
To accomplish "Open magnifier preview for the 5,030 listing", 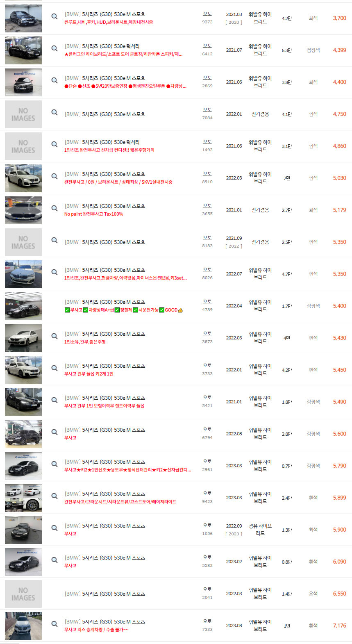I will point(54,176).
